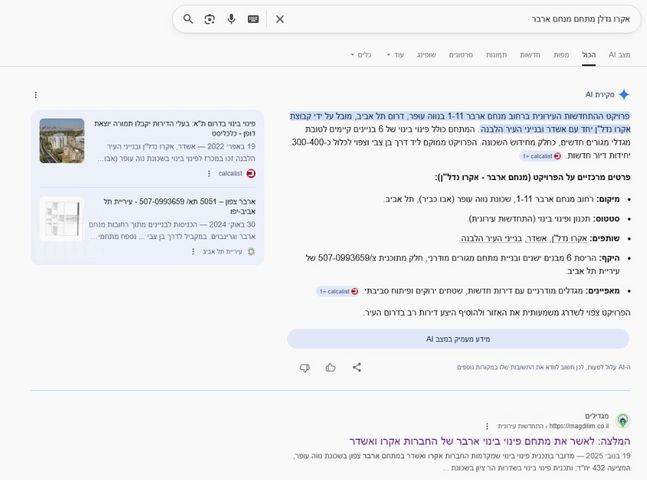Give thumbs up to AI overview
This screenshot has width=647, height=480.
tap(331, 367)
